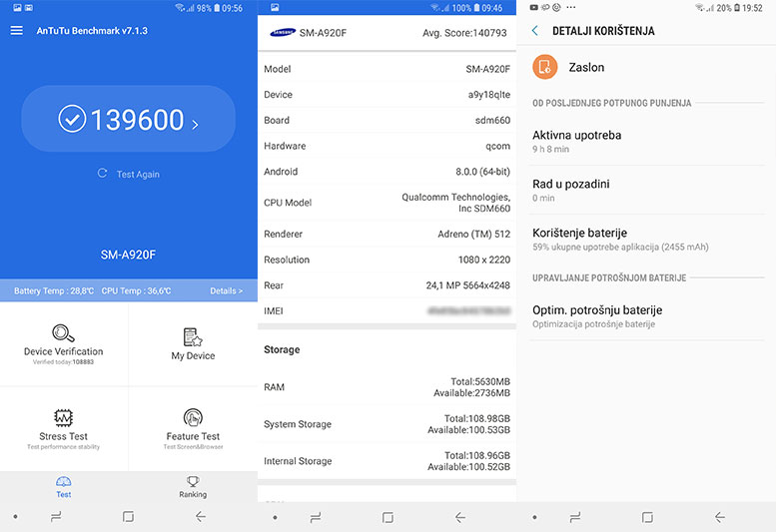776x532 pixels.
Task: Tap 20% battery indicator in third status bar
Action: (x=728, y=8)
